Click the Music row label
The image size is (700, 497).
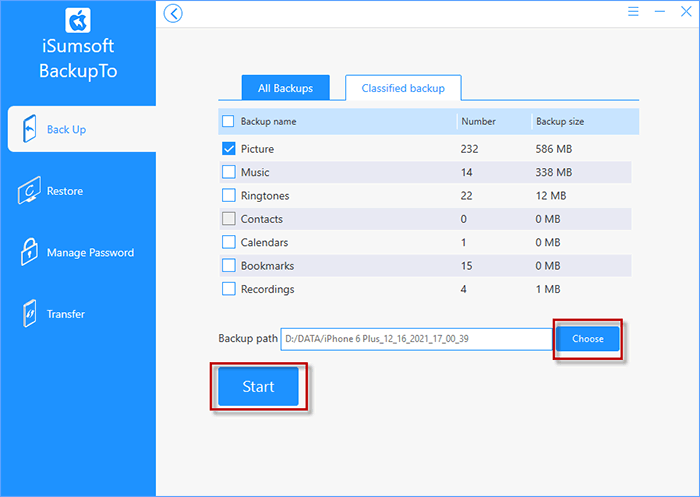255,172
